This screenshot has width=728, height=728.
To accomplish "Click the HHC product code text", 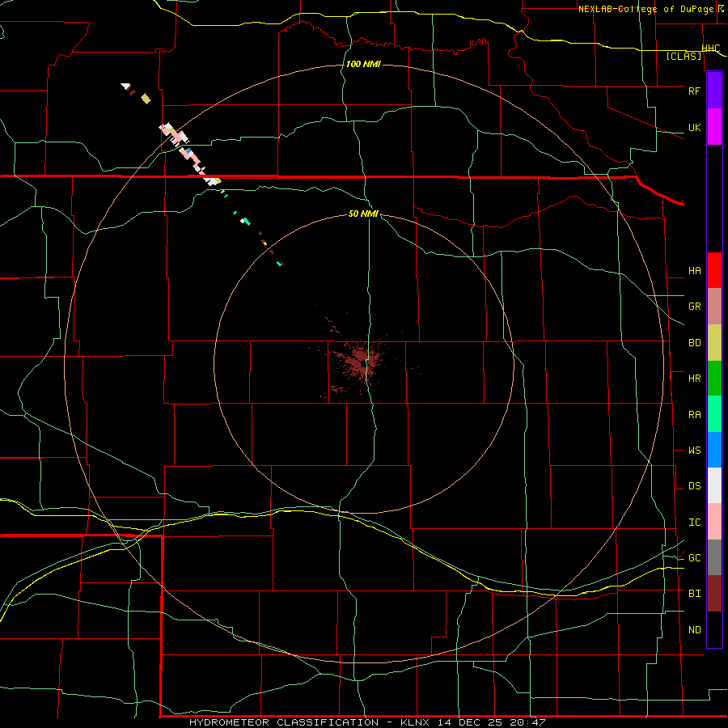I will click(711, 49).
